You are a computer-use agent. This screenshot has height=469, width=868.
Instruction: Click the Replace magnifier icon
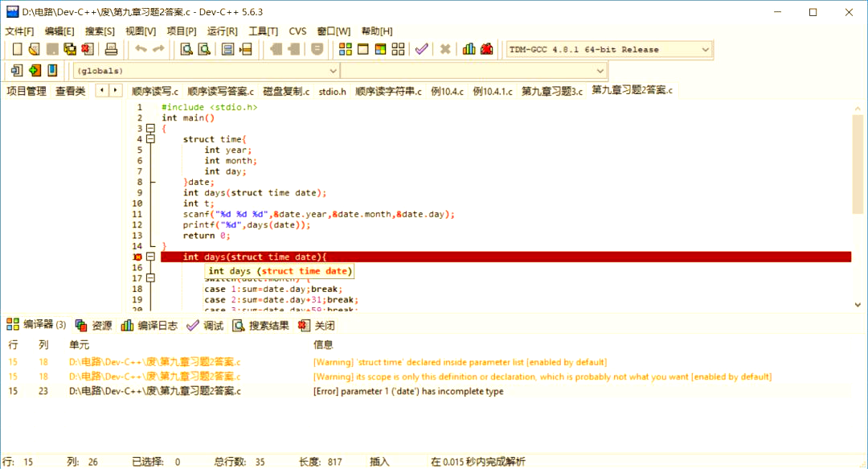point(204,49)
